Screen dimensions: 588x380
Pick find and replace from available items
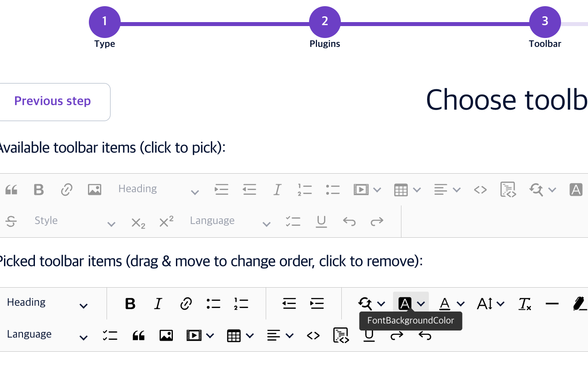tap(542, 190)
